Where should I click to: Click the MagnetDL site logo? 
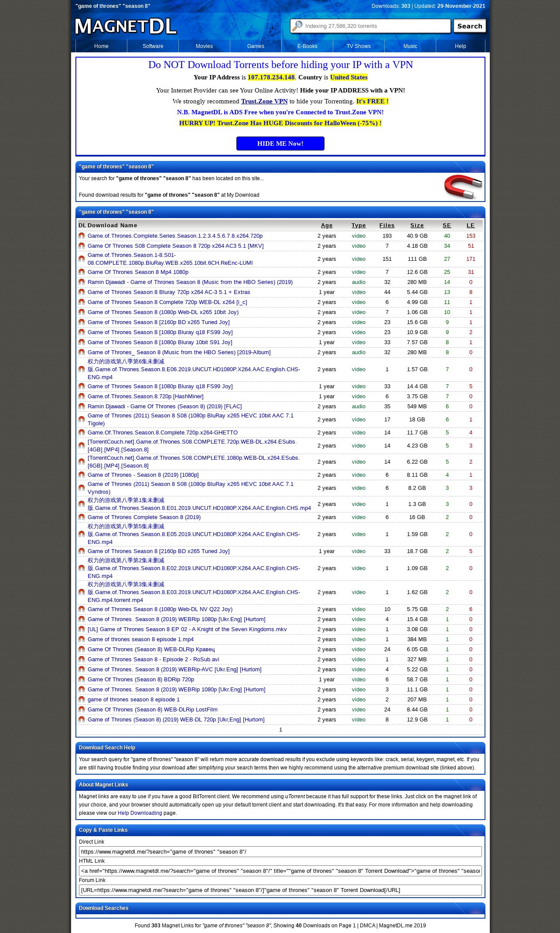(126, 26)
